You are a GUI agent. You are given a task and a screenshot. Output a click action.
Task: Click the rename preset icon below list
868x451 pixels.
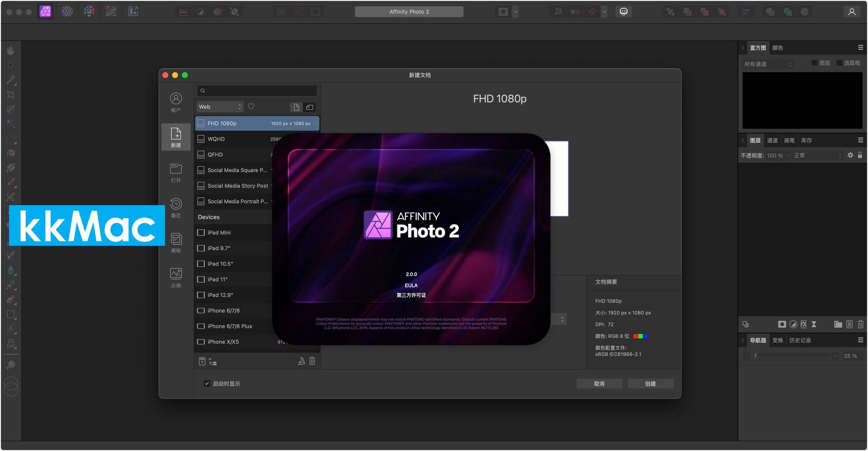tap(301, 361)
